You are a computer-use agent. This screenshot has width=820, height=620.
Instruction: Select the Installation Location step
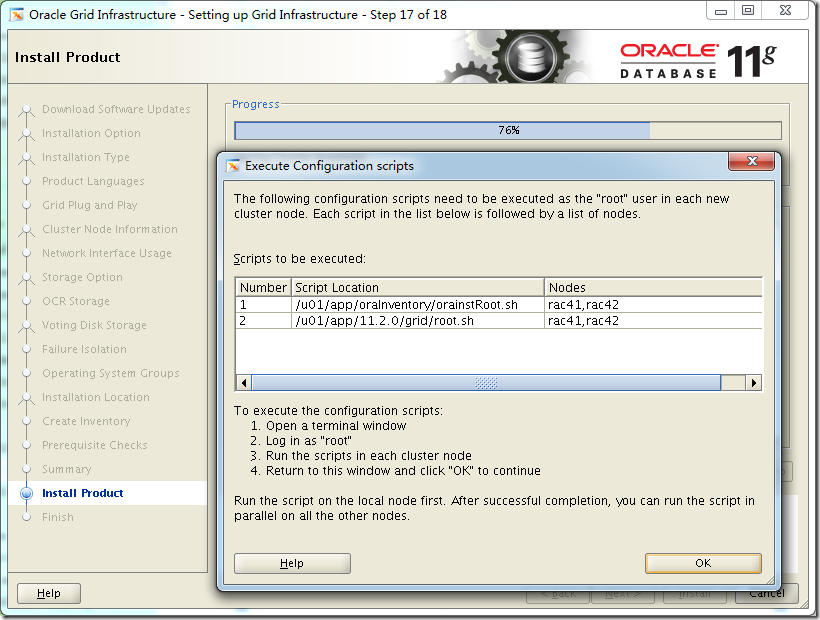[x=96, y=397]
